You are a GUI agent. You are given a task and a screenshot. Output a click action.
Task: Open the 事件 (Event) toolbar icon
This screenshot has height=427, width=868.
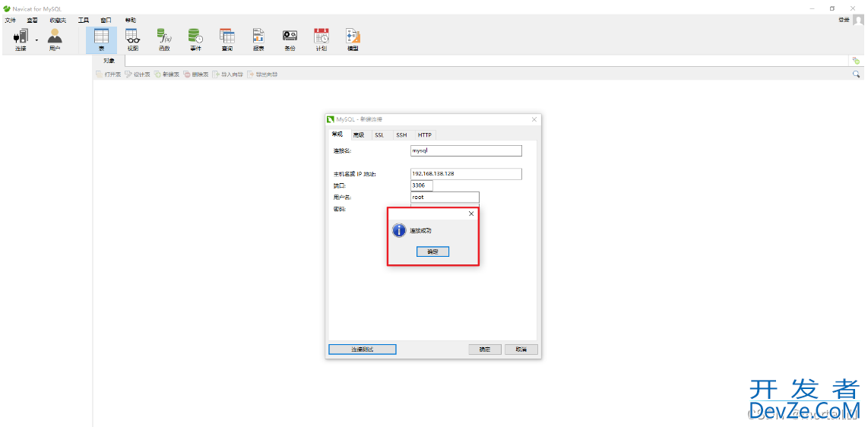[x=195, y=40]
